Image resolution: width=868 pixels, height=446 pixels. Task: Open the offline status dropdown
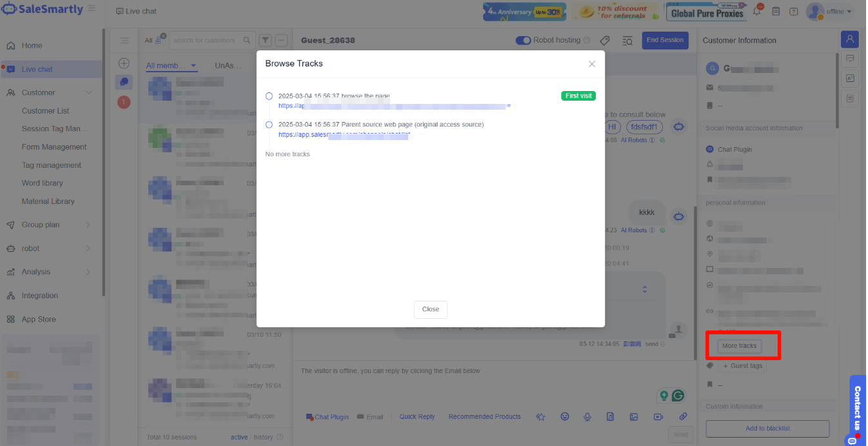[839, 12]
